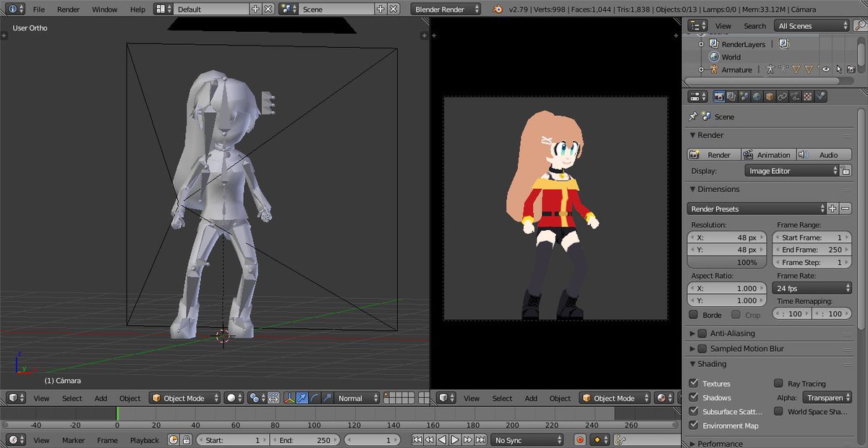Open the Object properties tab (cube icon)

coord(770,96)
